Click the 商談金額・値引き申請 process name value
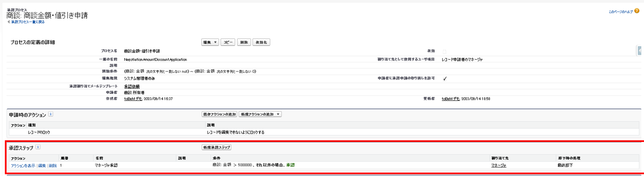The height and width of the screenshot is (176, 644). pos(142,51)
